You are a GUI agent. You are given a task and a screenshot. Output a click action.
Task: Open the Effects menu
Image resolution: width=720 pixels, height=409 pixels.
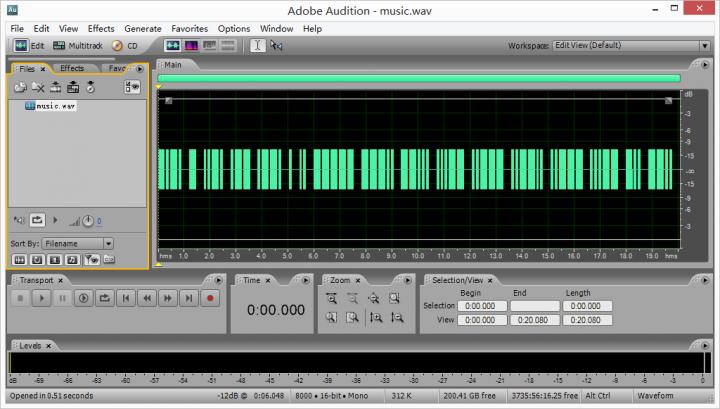pos(101,29)
